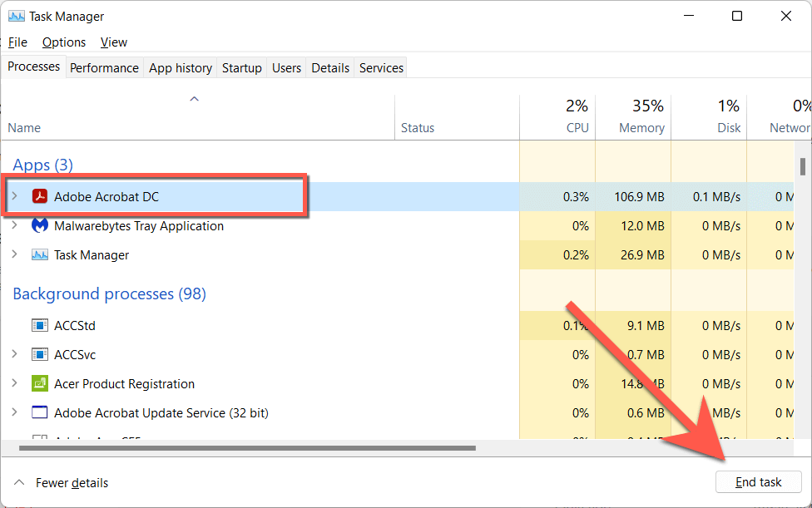812x508 pixels.
Task: Collapse view with Fewer details chevron
Action: [x=19, y=482]
